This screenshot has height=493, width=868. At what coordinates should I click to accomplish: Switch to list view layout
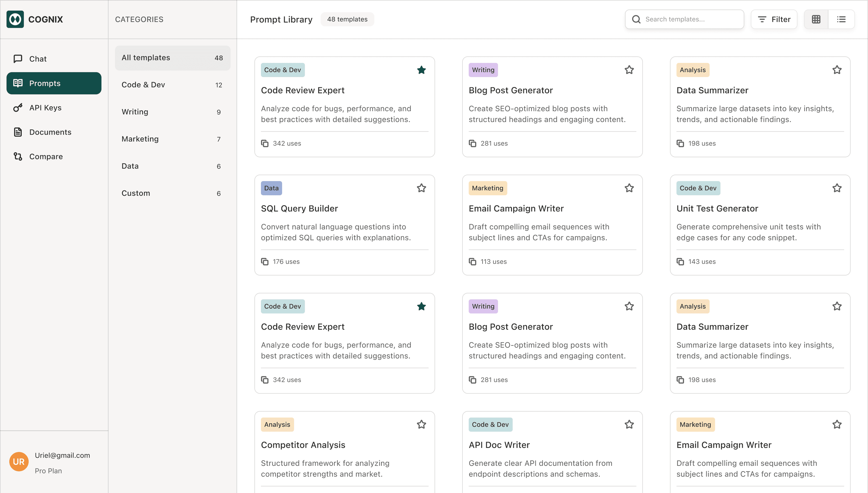[x=841, y=19]
